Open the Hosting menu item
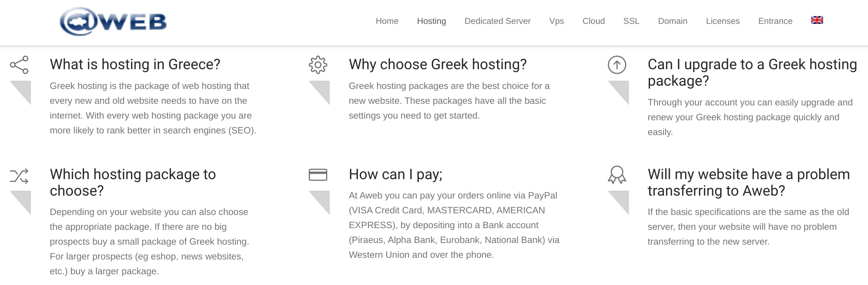 432,21
